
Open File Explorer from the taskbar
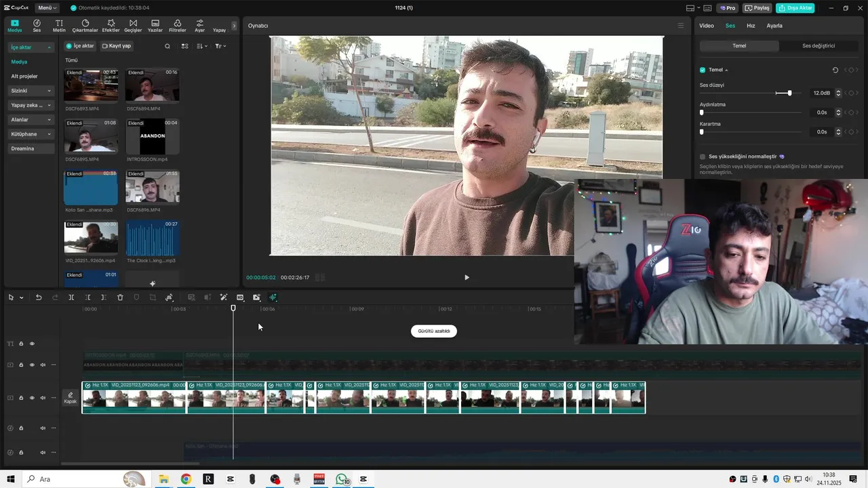(x=163, y=479)
